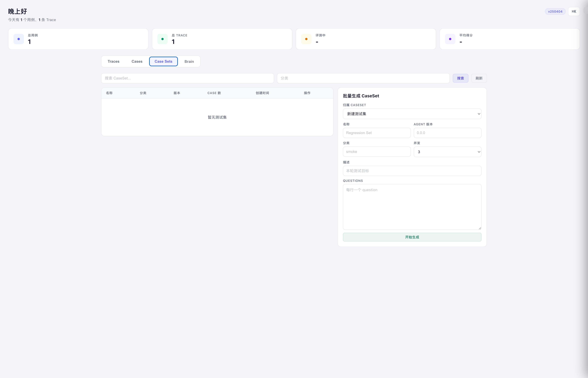
Task: Expand the 归属 CASESET dropdown
Action: [412, 114]
